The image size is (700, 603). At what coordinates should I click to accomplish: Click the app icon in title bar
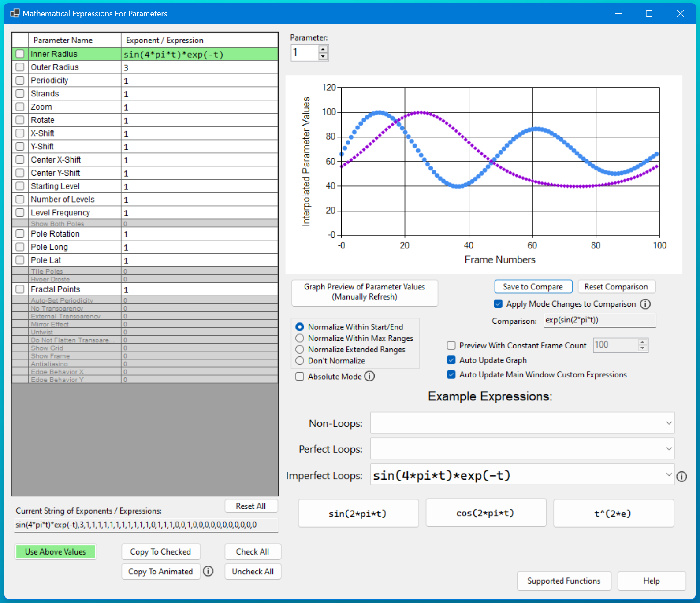[x=15, y=13]
